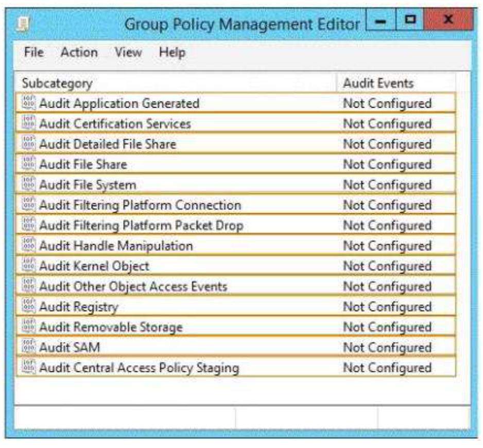The width and height of the screenshot is (483, 448).
Task: Open the Help menu
Action: [172, 53]
